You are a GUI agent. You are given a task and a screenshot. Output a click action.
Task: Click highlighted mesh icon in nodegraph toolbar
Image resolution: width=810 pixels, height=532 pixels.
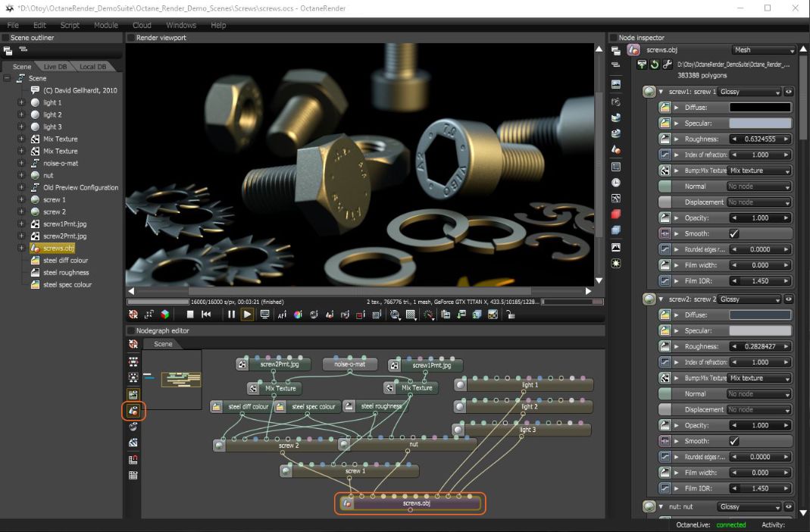coord(133,411)
